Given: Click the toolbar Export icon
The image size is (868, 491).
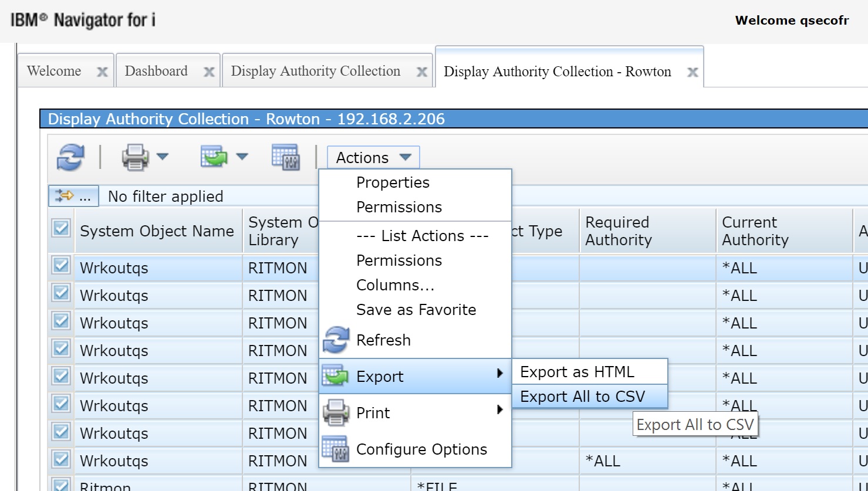Looking at the screenshot, I should (x=214, y=157).
